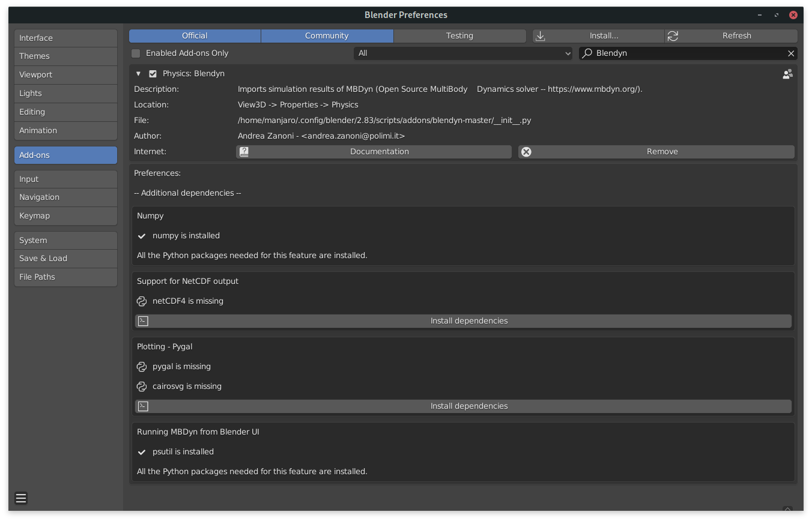The image size is (812, 521).
Task: Maximize the Blender Preferences window
Action: (x=777, y=15)
